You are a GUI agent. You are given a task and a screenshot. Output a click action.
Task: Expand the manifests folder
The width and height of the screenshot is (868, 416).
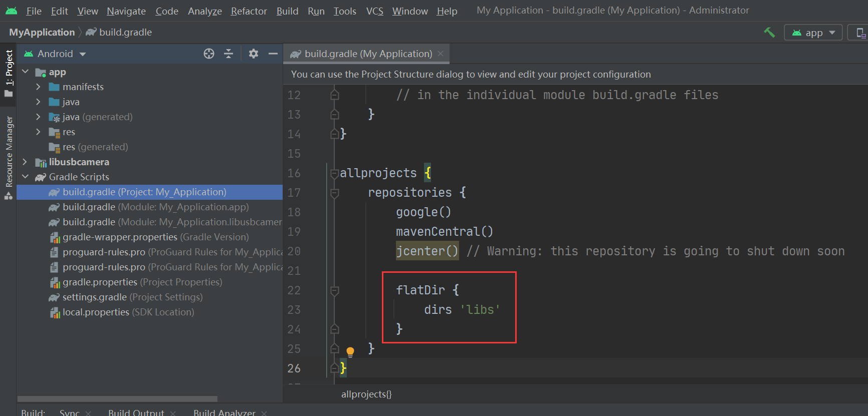pyautogui.click(x=39, y=87)
